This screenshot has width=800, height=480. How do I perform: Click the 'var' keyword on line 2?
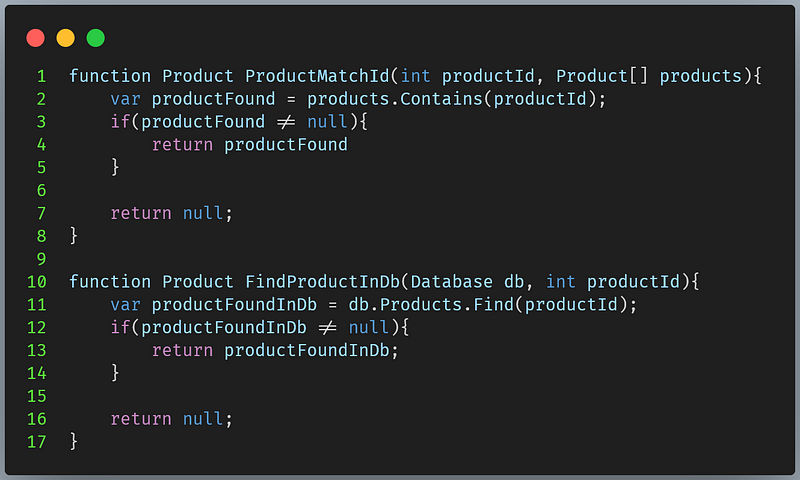[126, 99]
